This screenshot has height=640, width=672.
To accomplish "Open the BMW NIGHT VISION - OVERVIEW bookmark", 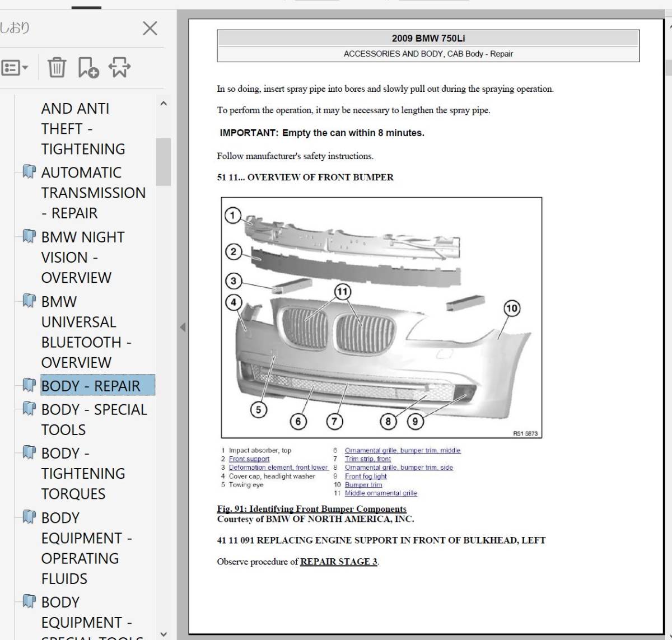I will [x=83, y=257].
